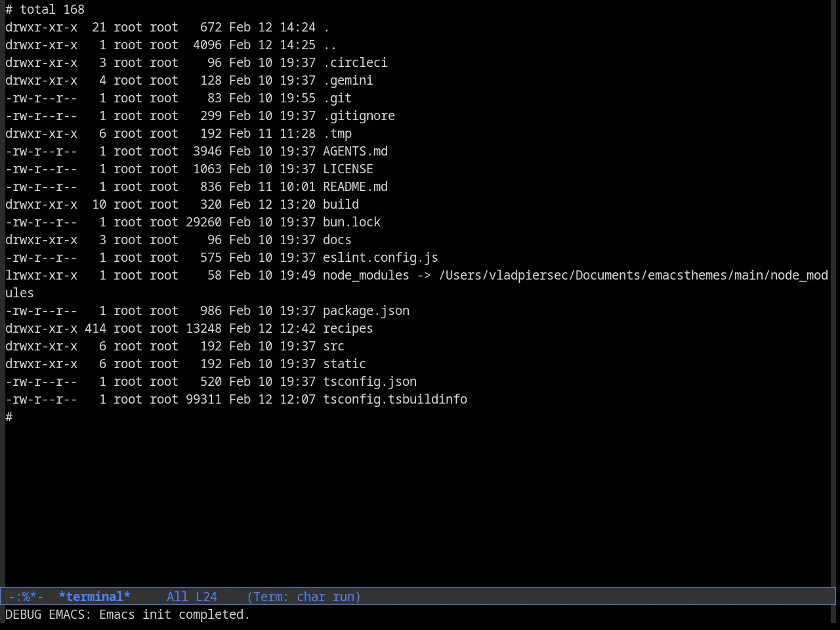Click the package.json file name
The width and height of the screenshot is (840, 630).
(x=366, y=310)
